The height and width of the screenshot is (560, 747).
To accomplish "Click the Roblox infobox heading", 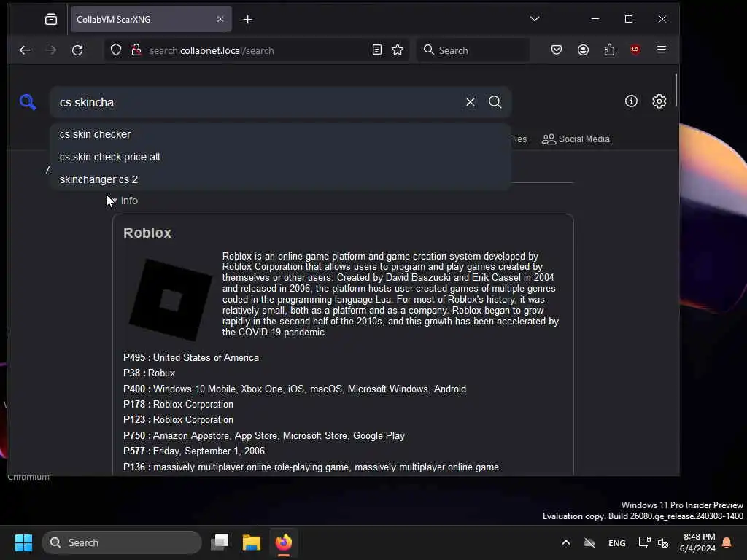I will tap(147, 233).
